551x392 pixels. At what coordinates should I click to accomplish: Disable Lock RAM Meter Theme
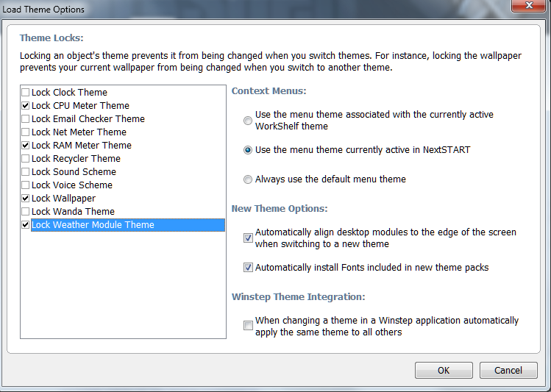pyautogui.click(x=26, y=146)
